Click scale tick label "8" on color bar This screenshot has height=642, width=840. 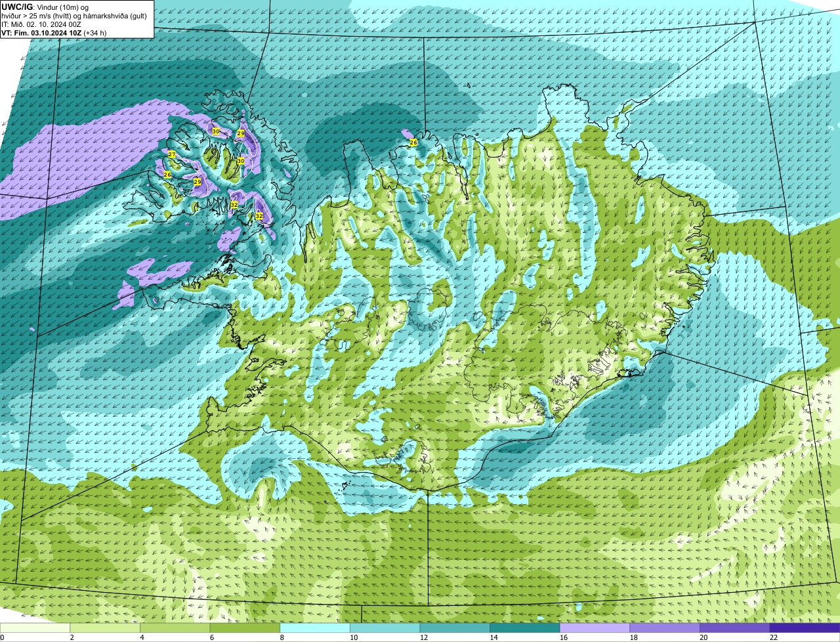282,637
